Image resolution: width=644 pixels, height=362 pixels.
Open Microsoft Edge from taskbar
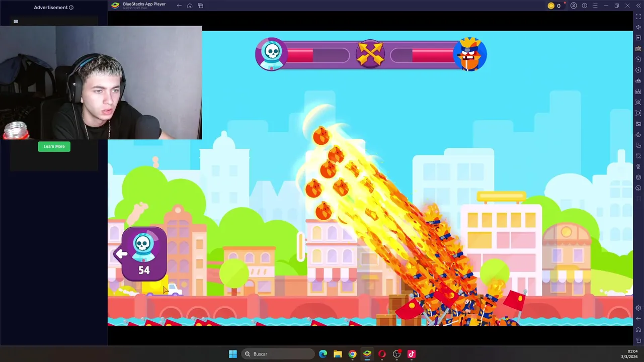(x=323, y=354)
